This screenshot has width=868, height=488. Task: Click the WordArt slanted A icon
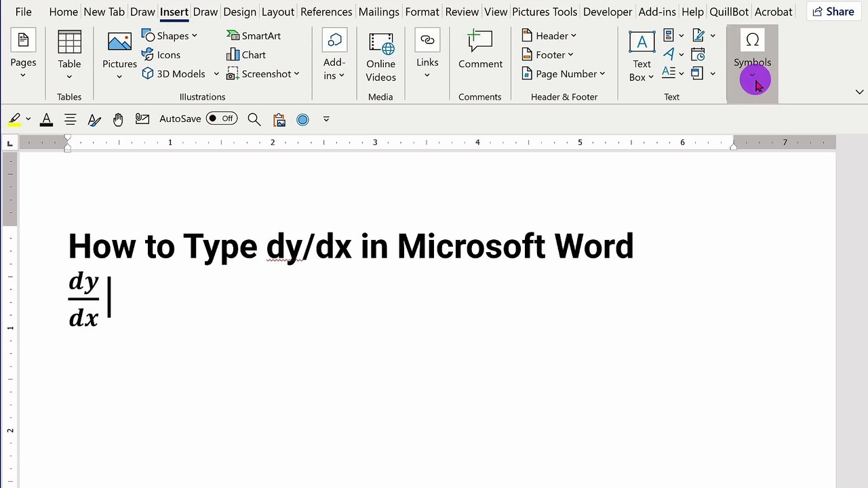click(669, 54)
